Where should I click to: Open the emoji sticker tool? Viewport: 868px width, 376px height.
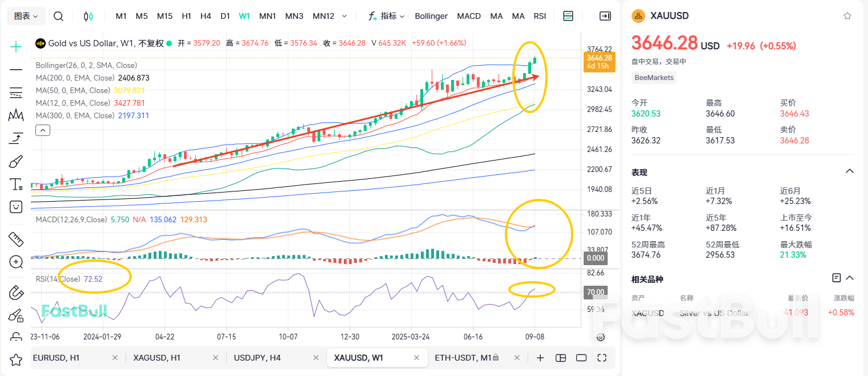(x=15, y=207)
